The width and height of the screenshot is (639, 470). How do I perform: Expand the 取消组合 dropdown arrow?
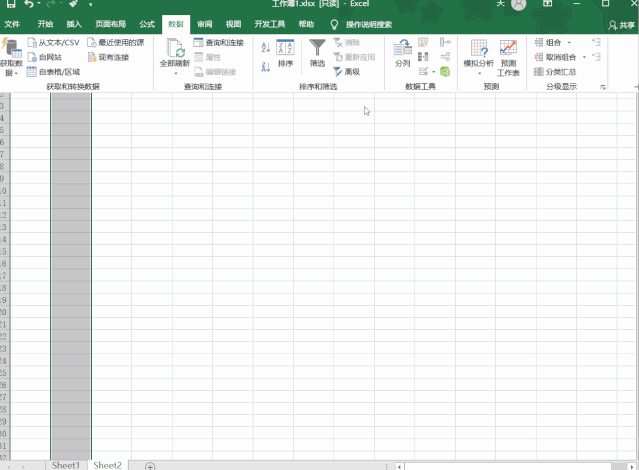pyautogui.click(x=584, y=57)
